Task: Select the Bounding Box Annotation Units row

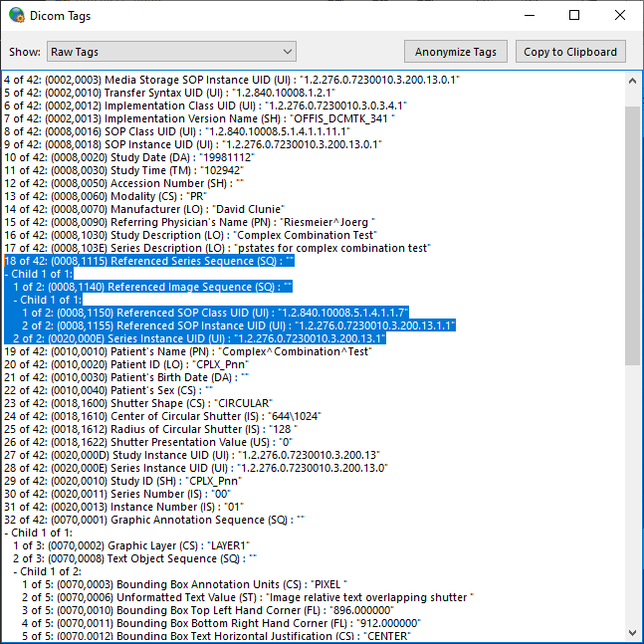Action: [185, 584]
